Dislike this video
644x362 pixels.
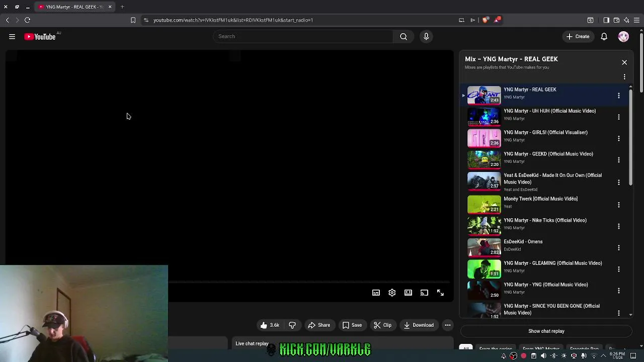292,325
